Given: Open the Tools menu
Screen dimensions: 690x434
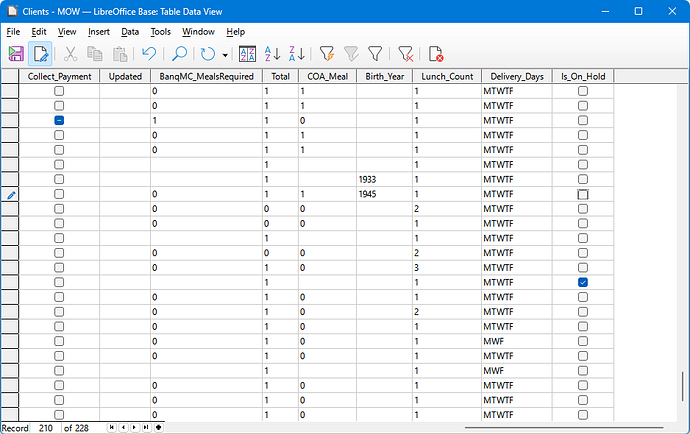Looking at the screenshot, I should point(160,32).
